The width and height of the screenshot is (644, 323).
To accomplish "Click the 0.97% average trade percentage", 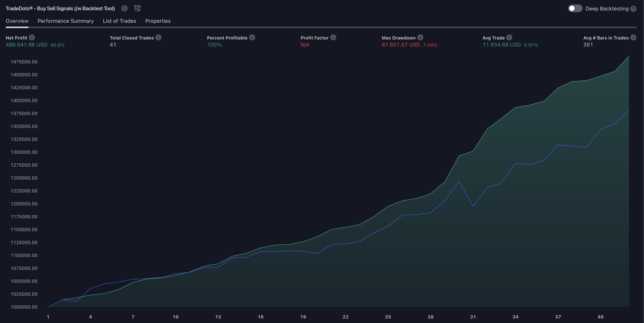I will click(x=531, y=45).
